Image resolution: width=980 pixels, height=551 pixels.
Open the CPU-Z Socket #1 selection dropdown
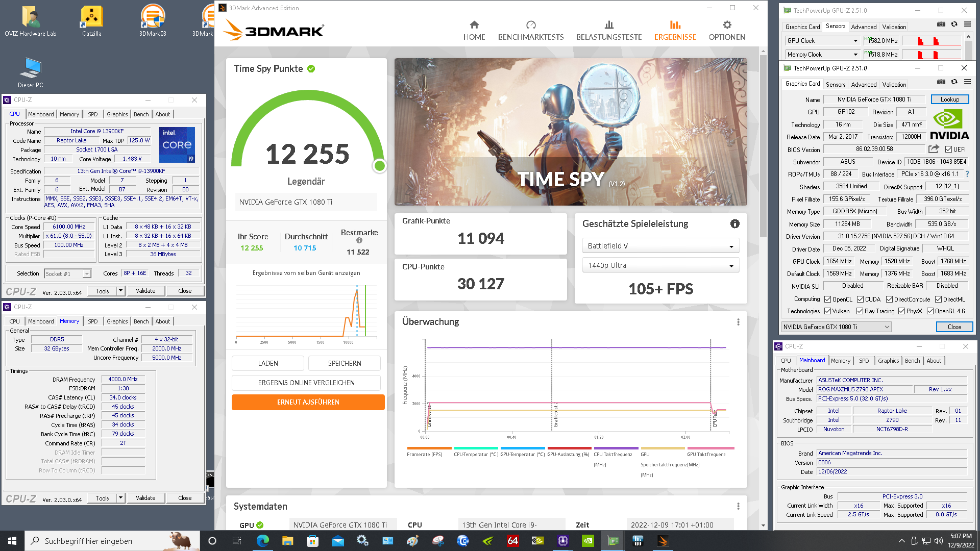click(67, 274)
